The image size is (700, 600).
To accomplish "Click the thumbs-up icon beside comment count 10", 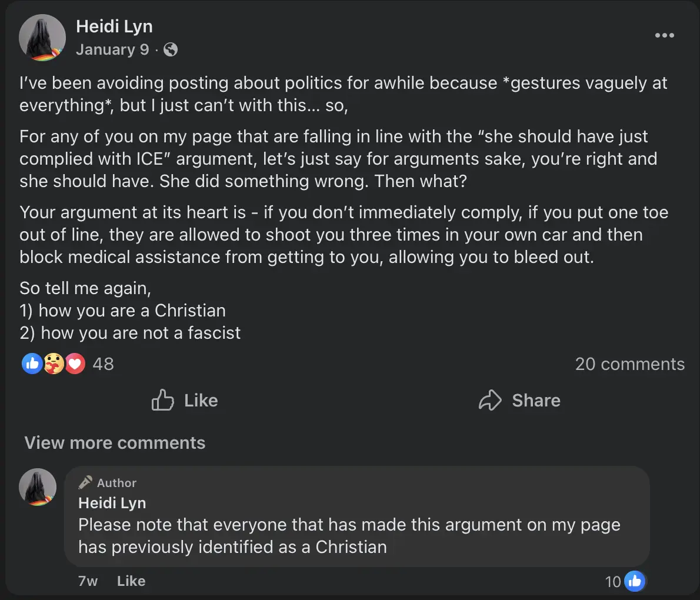I will point(635,581).
